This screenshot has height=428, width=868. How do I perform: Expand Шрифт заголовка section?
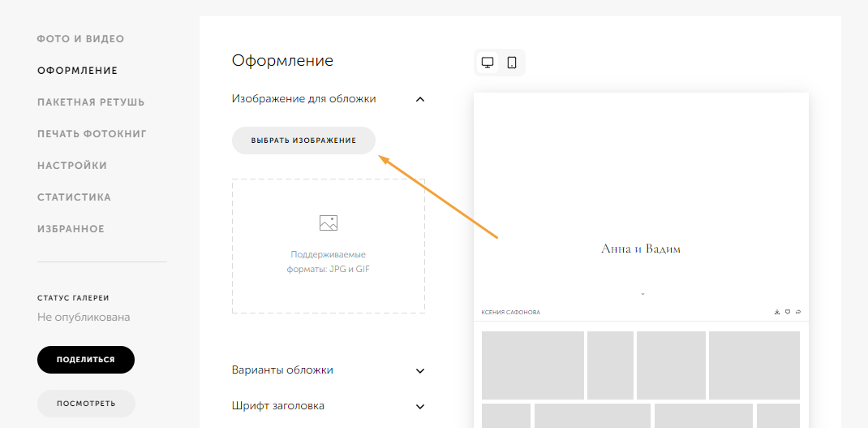(x=420, y=406)
